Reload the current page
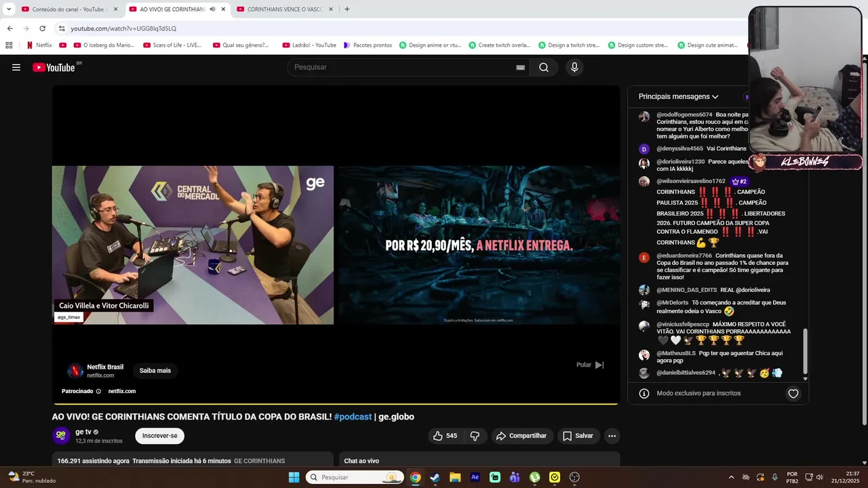Screen dimensions: 868x488 point(42,28)
